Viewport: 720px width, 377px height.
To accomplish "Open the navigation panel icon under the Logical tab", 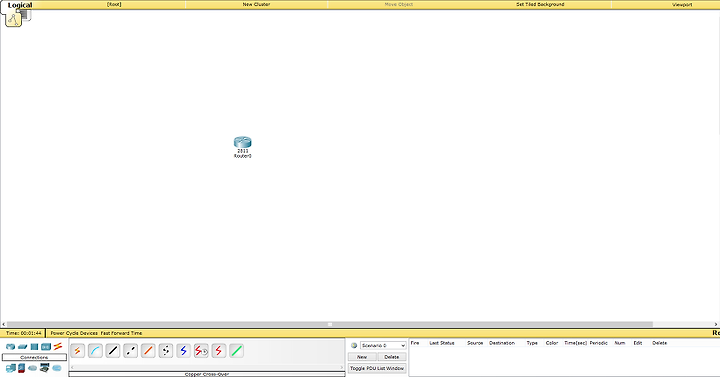I will pyautogui.click(x=13, y=19).
